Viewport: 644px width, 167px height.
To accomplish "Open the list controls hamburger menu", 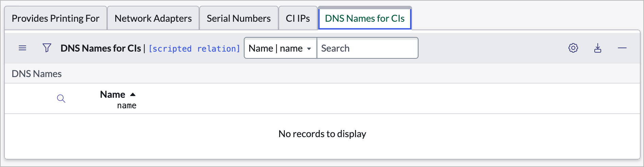I will point(22,48).
